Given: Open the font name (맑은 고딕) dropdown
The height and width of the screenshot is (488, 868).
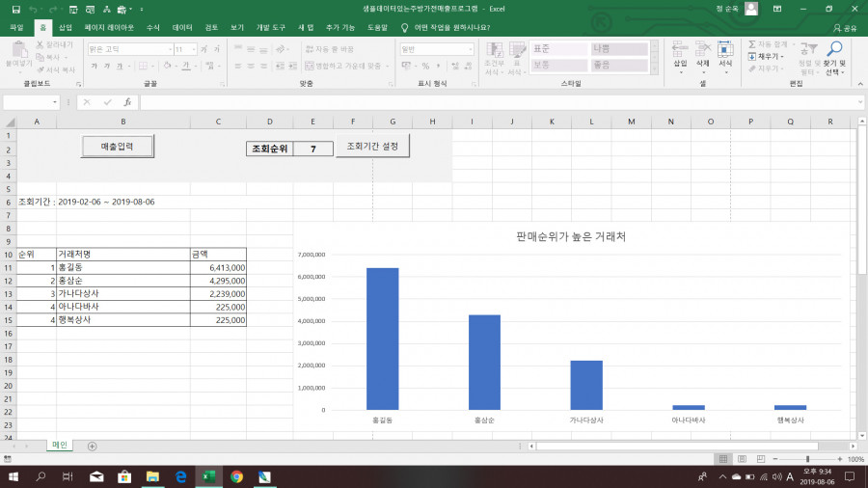Looking at the screenshot, I should [x=170, y=49].
